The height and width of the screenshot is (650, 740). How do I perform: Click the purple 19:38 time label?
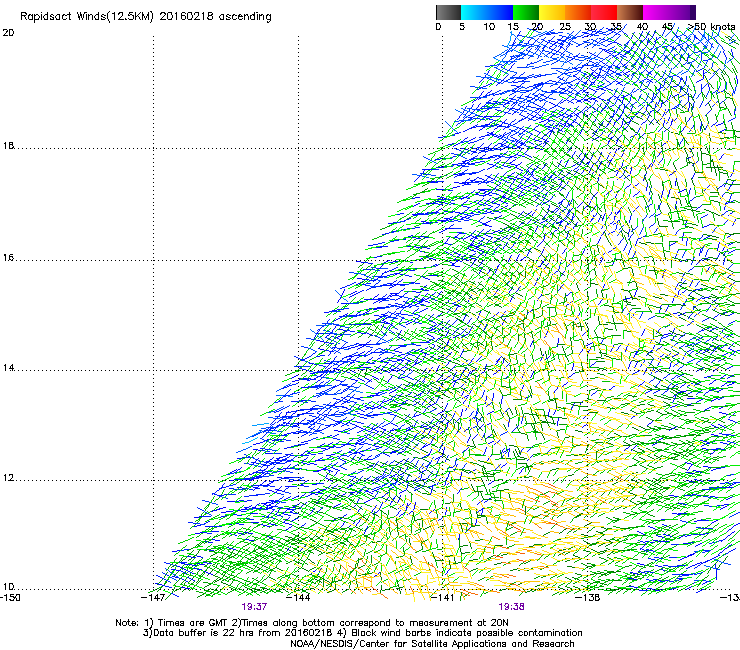tap(512, 607)
